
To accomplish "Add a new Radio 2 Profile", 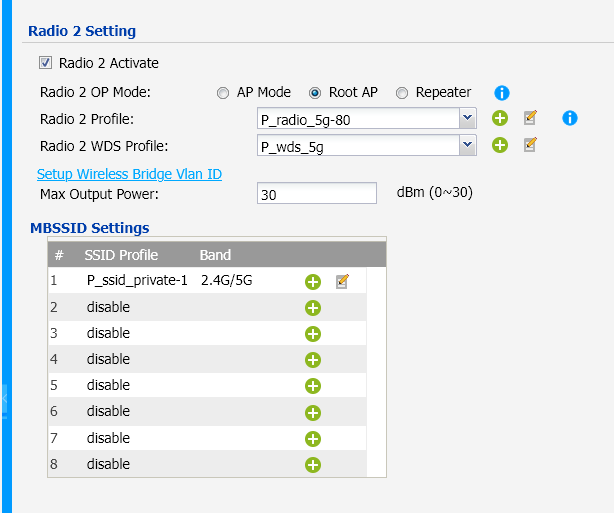I will 500,118.
